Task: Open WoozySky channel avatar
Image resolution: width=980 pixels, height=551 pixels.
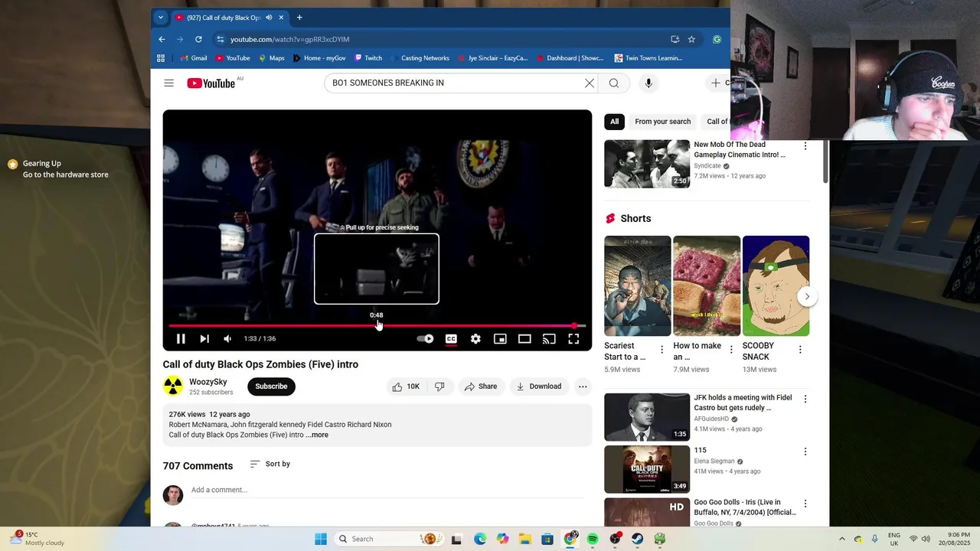Action: [x=173, y=386]
